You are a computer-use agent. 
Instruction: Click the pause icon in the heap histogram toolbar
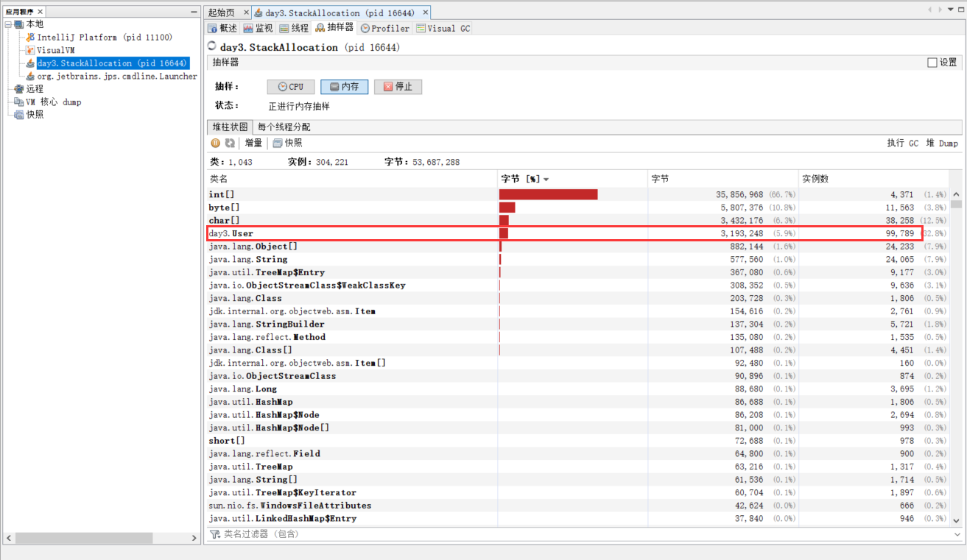(x=216, y=143)
